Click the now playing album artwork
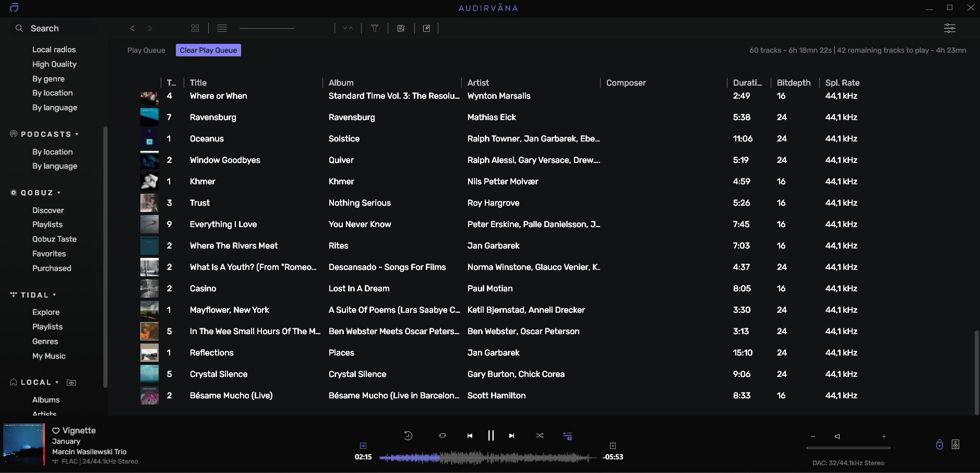Image resolution: width=980 pixels, height=473 pixels. (24, 444)
